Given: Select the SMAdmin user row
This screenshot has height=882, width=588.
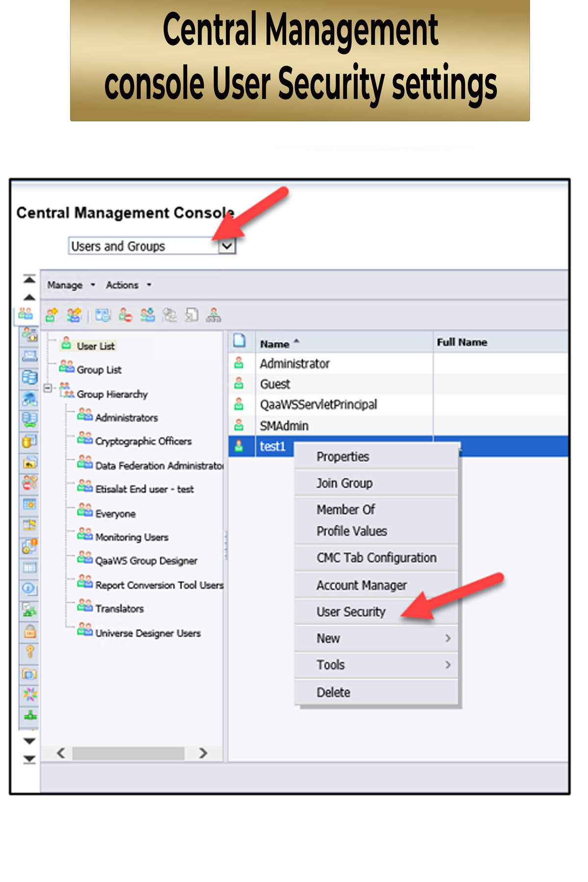Looking at the screenshot, I should tap(398, 426).
